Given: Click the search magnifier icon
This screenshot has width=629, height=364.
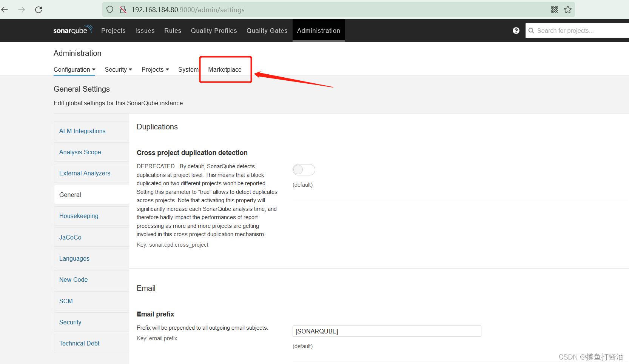Looking at the screenshot, I should coord(531,31).
